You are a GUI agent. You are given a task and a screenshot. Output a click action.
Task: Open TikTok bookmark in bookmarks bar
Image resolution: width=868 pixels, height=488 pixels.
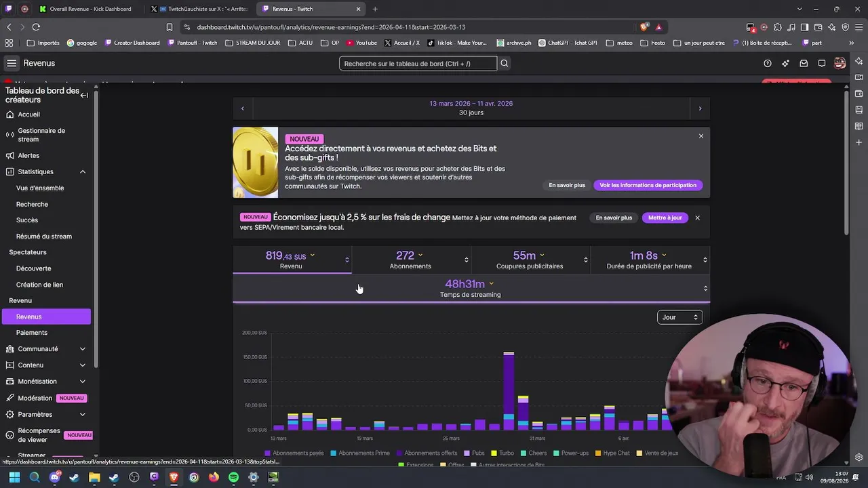coord(457,43)
